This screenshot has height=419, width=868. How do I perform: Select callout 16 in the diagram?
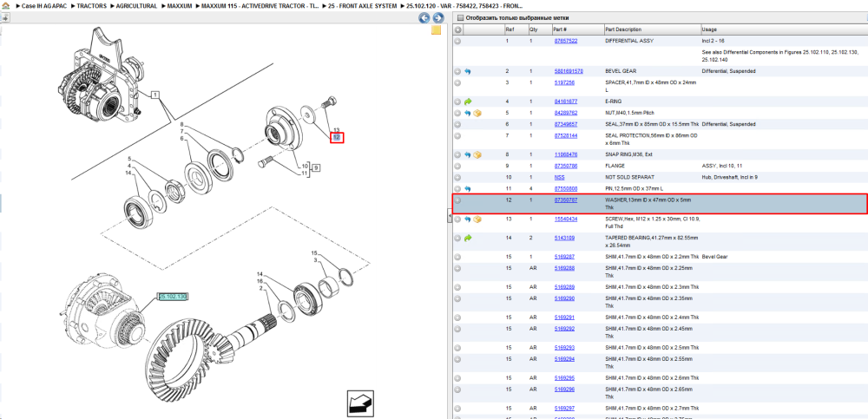(x=260, y=282)
